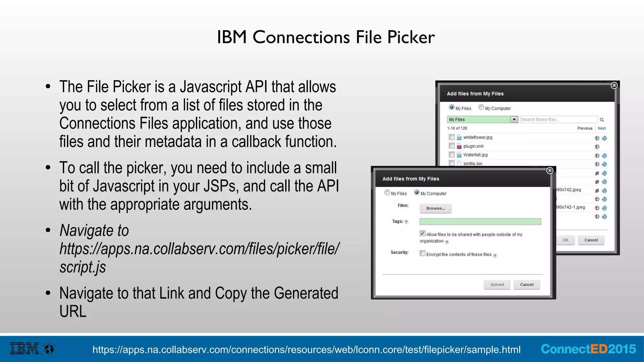The image size is (644, 362).
Task: Click the sample.html URL in the footer
Action: (x=307, y=349)
